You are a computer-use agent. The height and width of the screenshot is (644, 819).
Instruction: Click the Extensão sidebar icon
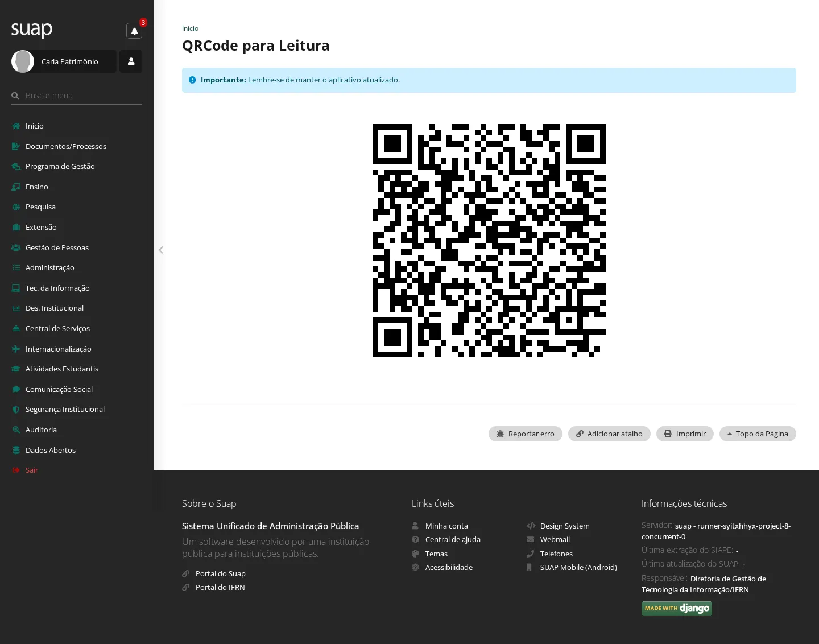click(16, 227)
